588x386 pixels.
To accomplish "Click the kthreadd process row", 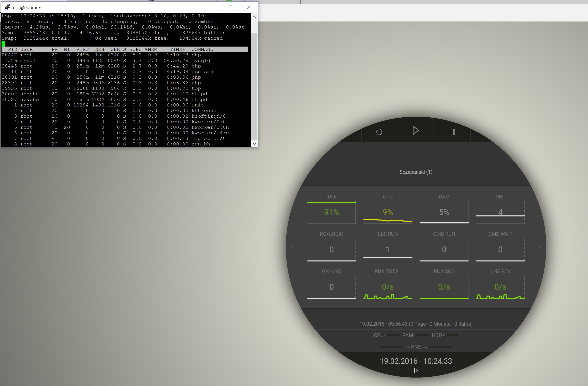I will point(125,110).
